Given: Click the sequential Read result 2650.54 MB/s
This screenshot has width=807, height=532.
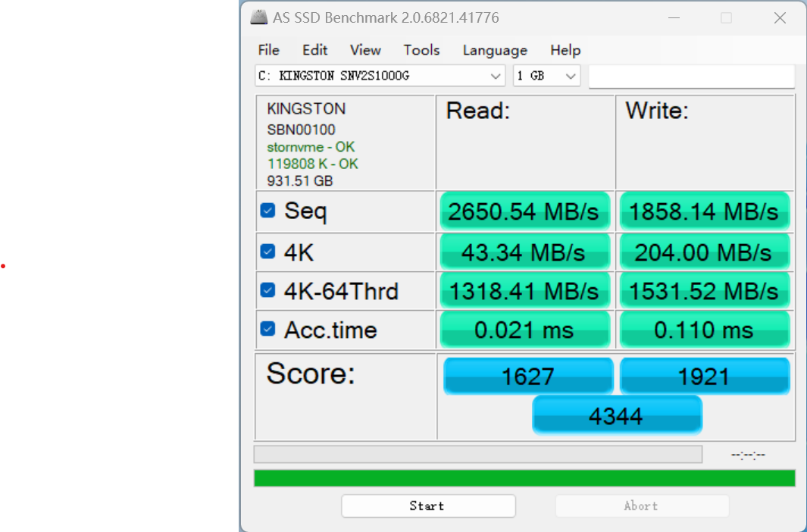Looking at the screenshot, I should (x=524, y=211).
